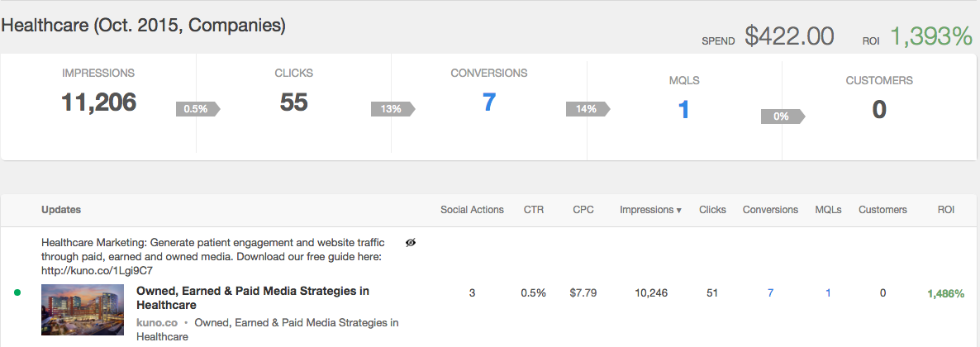Click the 13% clicks-to-conversions arrow badge
The height and width of the screenshot is (347, 980).
[391, 108]
